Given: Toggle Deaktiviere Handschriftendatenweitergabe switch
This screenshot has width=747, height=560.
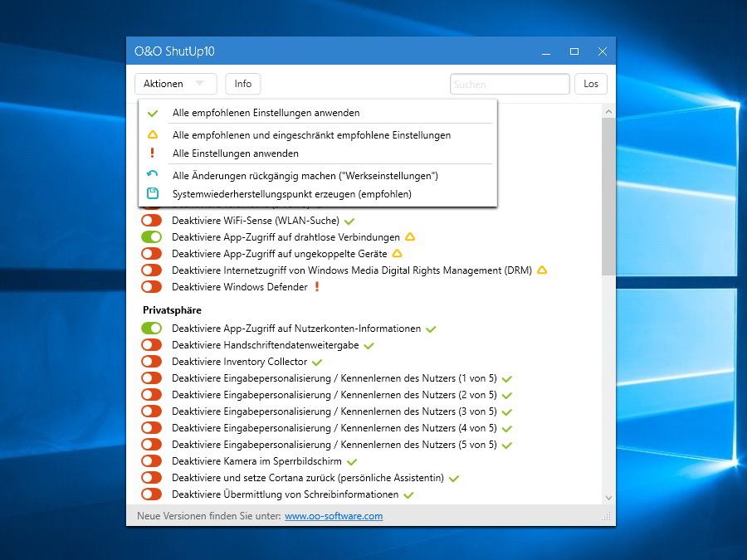Looking at the screenshot, I should tap(152, 345).
